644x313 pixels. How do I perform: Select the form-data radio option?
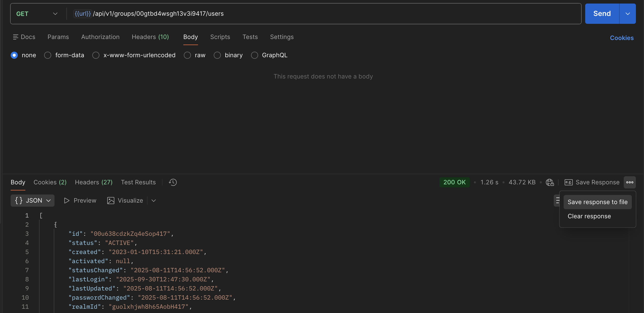click(x=48, y=55)
